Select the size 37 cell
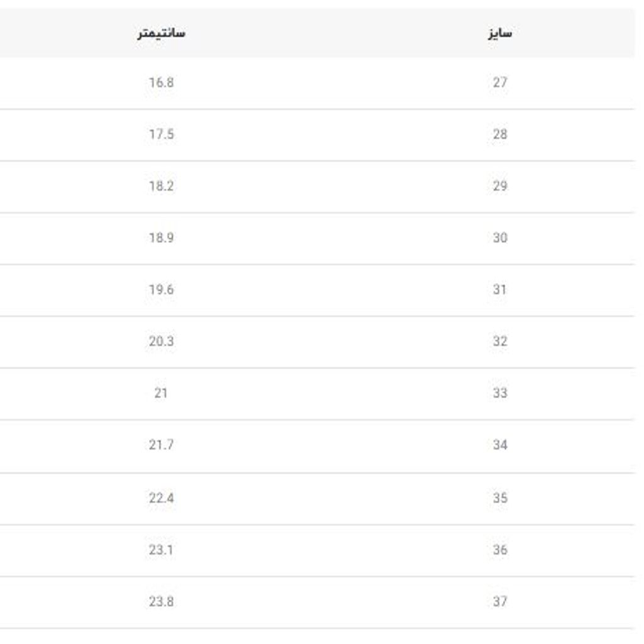 [x=500, y=602]
